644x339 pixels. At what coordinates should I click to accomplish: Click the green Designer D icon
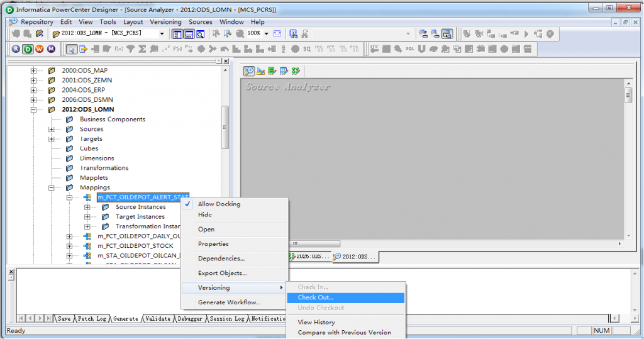pyautogui.click(x=28, y=49)
